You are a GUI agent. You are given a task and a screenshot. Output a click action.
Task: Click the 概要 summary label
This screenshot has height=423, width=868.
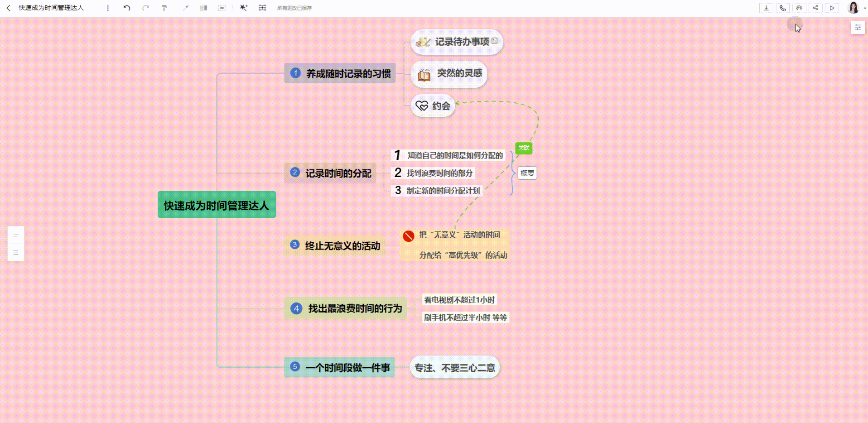(527, 173)
